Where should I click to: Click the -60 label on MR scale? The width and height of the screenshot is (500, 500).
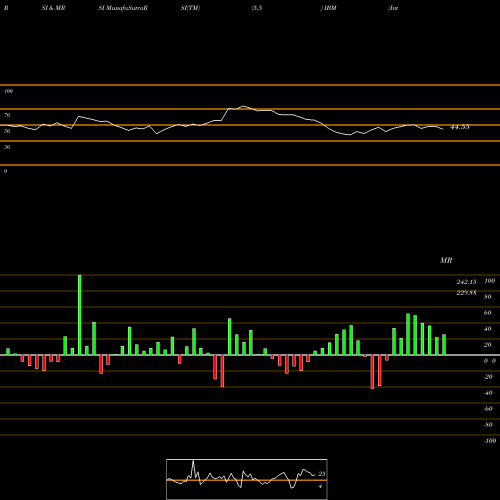[x=488, y=409]
